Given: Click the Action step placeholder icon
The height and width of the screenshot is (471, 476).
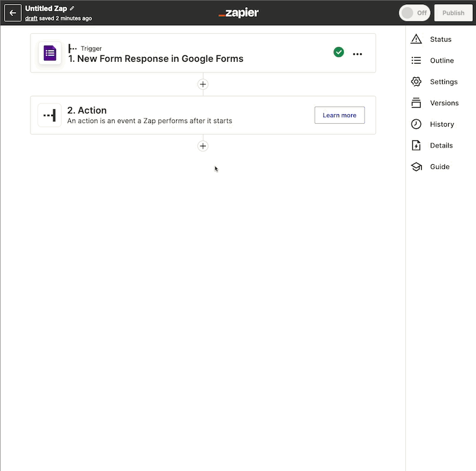Looking at the screenshot, I should (x=49, y=115).
